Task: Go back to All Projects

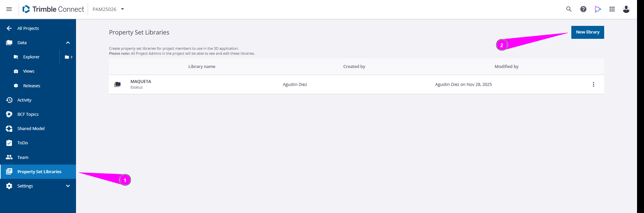Action: click(28, 29)
